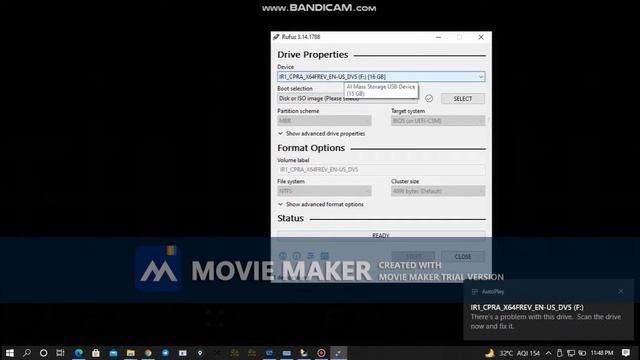Open Rufus language (globe) icon
The width and height of the screenshot is (640, 360).
[282, 256]
